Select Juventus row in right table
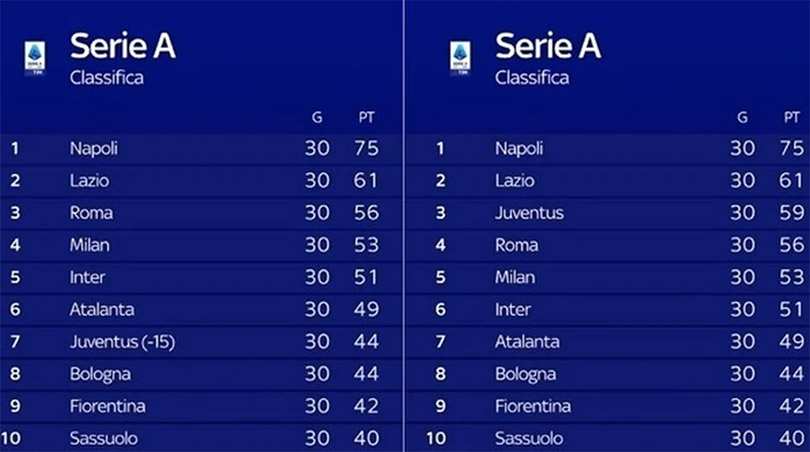Screen dimensions: 810x452 (x=608, y=213)
